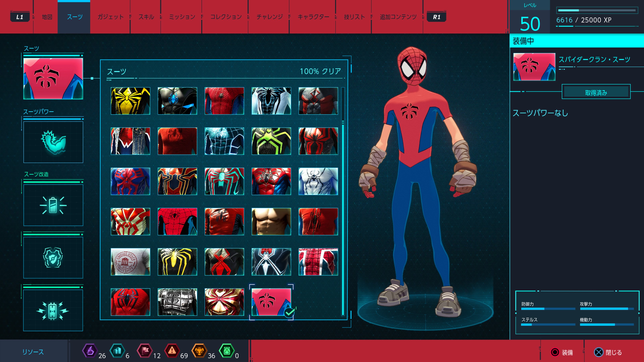Viewport: 644px width, 362px height.
Task: Select the denim vest punk suit
Action: (130, 141)
